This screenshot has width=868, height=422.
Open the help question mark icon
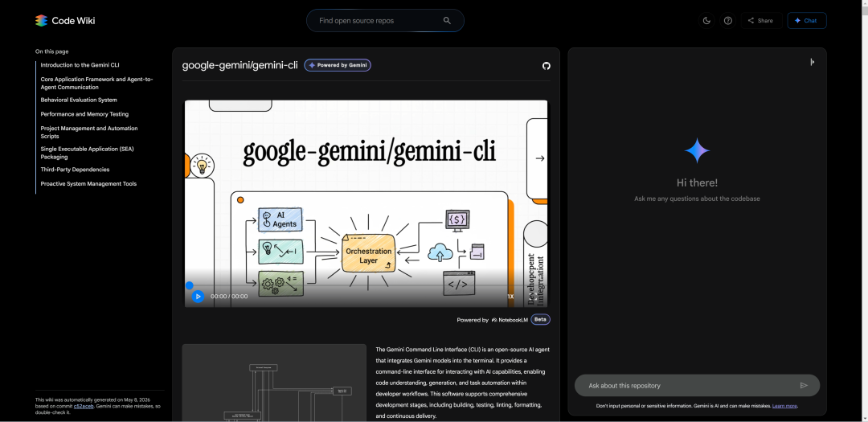pyautogui.click(x=728, y=20)
